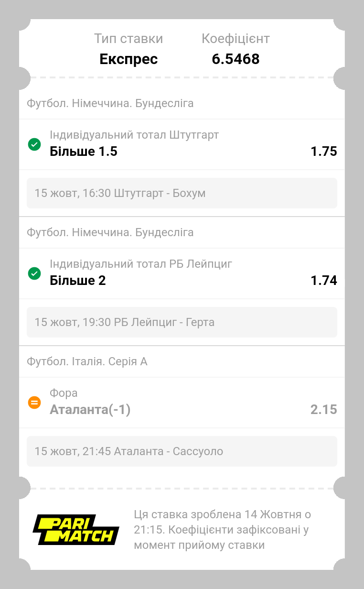This screenshot has height=589, width=364.
Task: Open the Штутгарт - Бохум match row
Action: 182,193
